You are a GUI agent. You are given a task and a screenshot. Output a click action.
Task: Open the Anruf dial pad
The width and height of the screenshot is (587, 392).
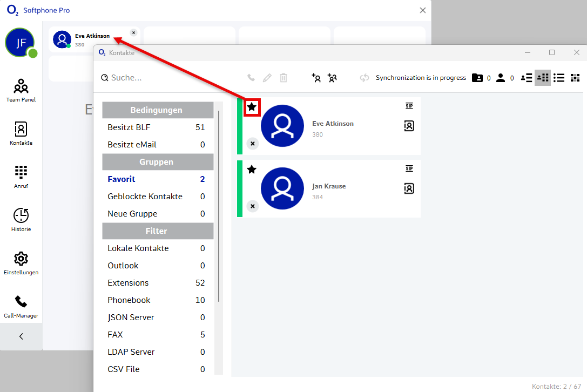click(x=21, y=176)
